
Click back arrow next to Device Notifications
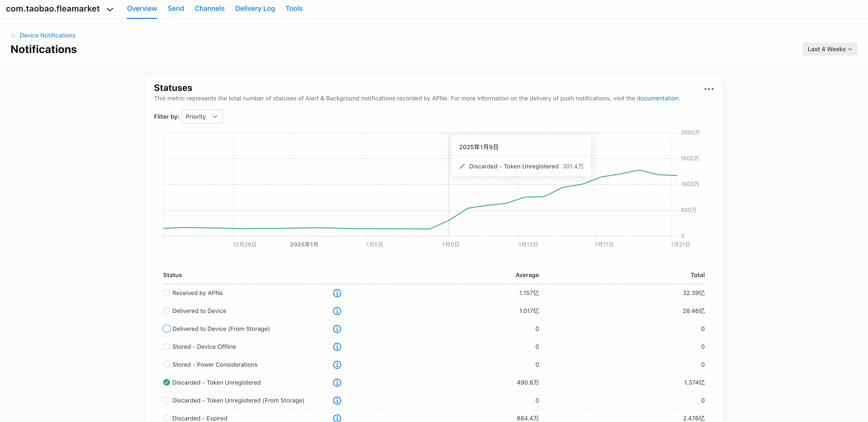click(13, 35)
